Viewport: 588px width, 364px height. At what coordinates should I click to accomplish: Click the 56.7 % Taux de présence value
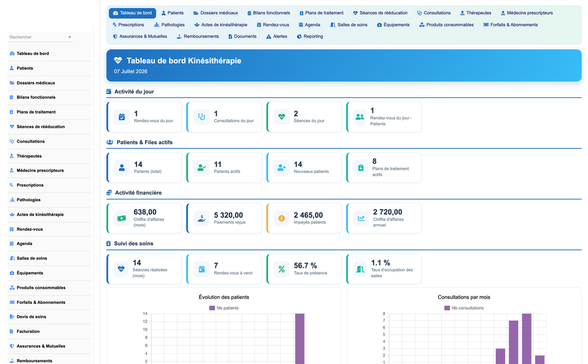[305, 266]
